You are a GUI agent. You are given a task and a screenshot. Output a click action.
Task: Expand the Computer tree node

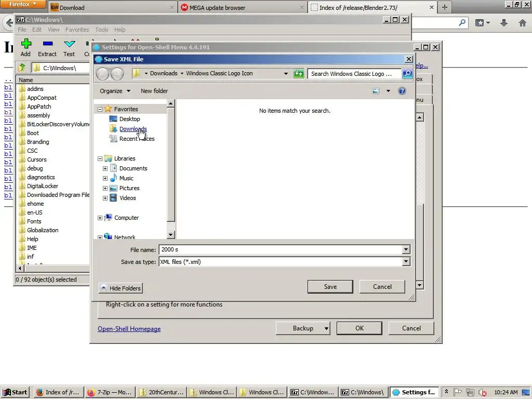click(x=100, y=218)
